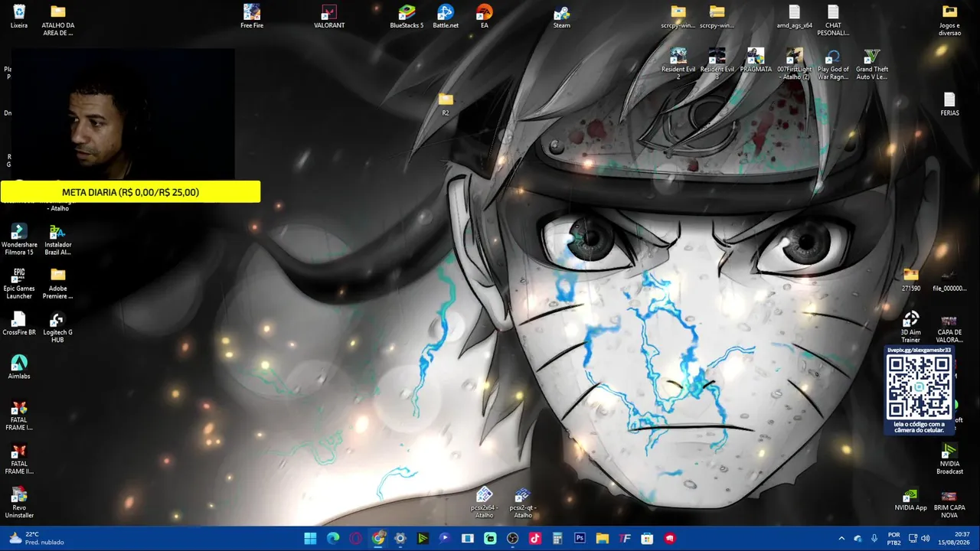Open the ATALHO DA AREA DE folder
The height and width of the screenshot is (551, 980).
tap(58, 20)
